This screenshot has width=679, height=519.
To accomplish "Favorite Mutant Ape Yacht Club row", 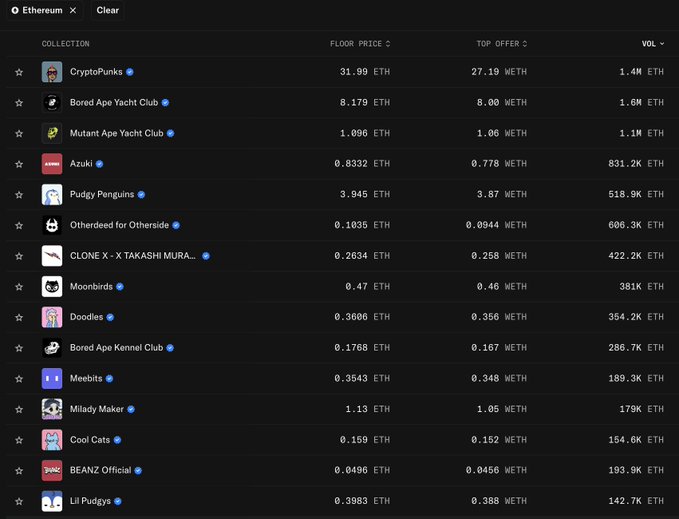I will (x=19, y=134).
